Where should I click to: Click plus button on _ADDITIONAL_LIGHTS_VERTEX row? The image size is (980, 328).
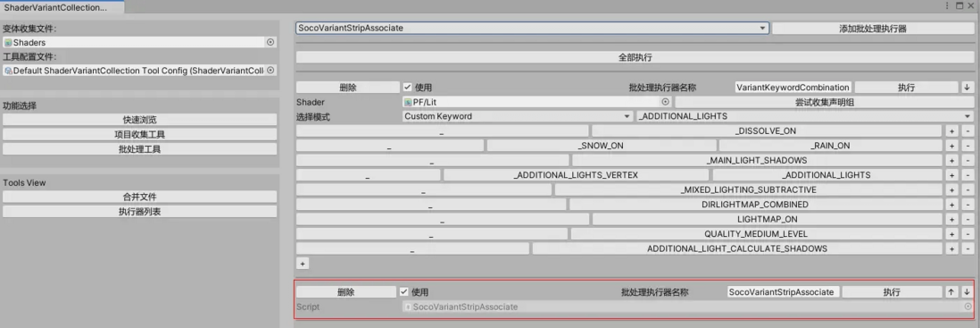(951, 175)
